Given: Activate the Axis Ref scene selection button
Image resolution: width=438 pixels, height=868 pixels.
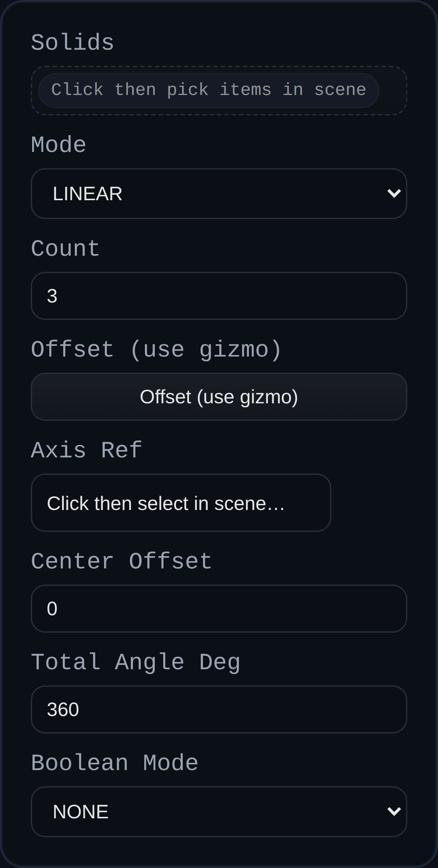Looking at the screenshot, I should point(181,503).
